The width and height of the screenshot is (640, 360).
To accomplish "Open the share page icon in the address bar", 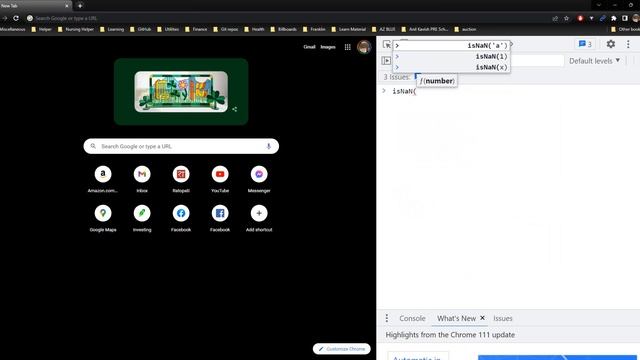I will 555,18.
